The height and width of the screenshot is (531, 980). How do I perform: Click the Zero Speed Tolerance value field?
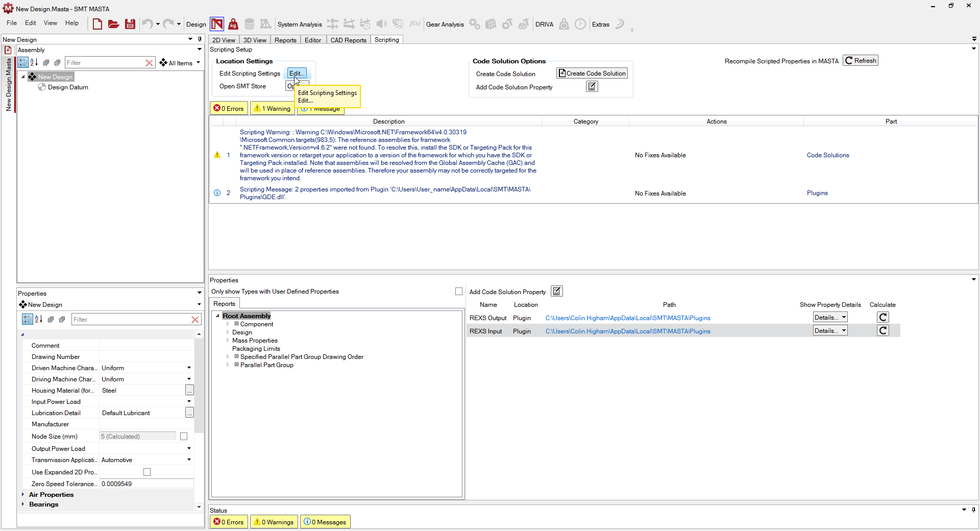tap(146, 484)
